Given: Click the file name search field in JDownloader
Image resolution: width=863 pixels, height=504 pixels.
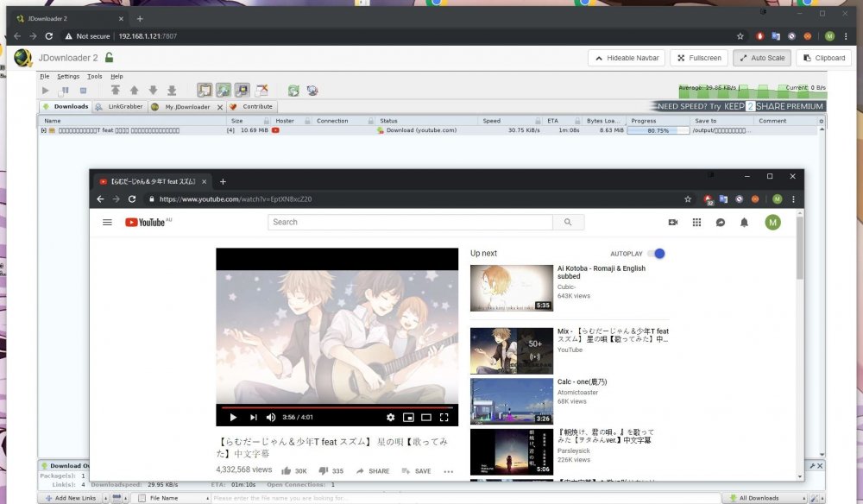Looking at the screenshot, I should coord(465,498).
